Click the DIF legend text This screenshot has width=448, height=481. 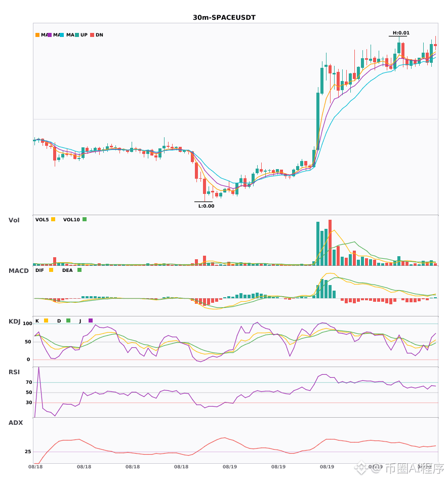[39, 270]
